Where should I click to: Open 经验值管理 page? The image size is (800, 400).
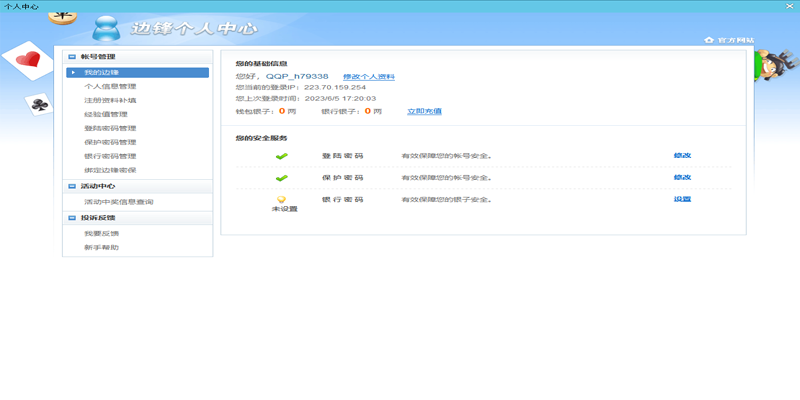[x=106, y=115]
